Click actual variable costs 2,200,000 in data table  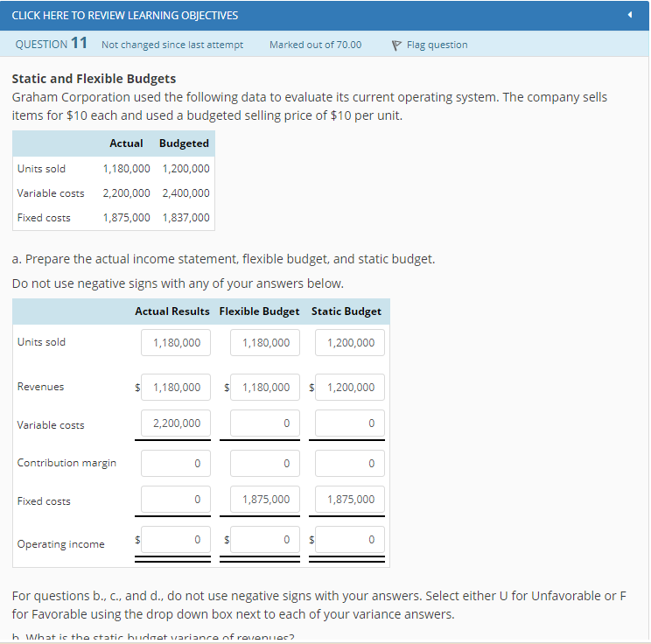pyautogui.click(x=126, y=193)
